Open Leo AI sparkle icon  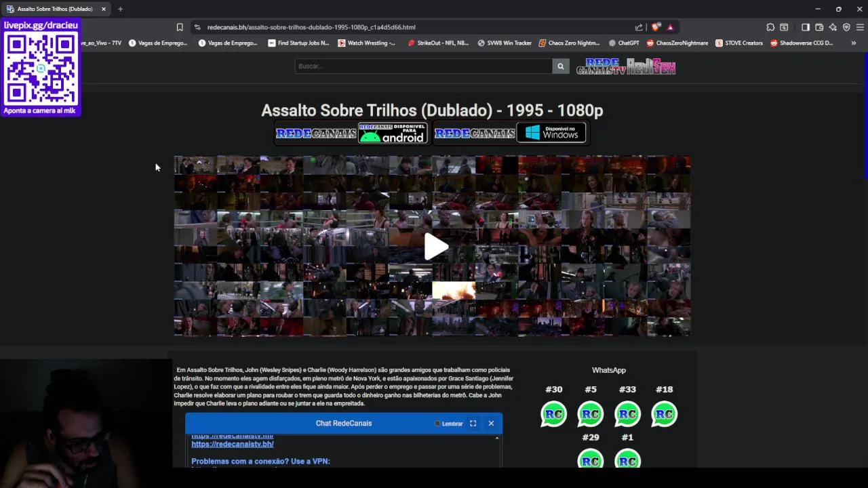[833, 27]
